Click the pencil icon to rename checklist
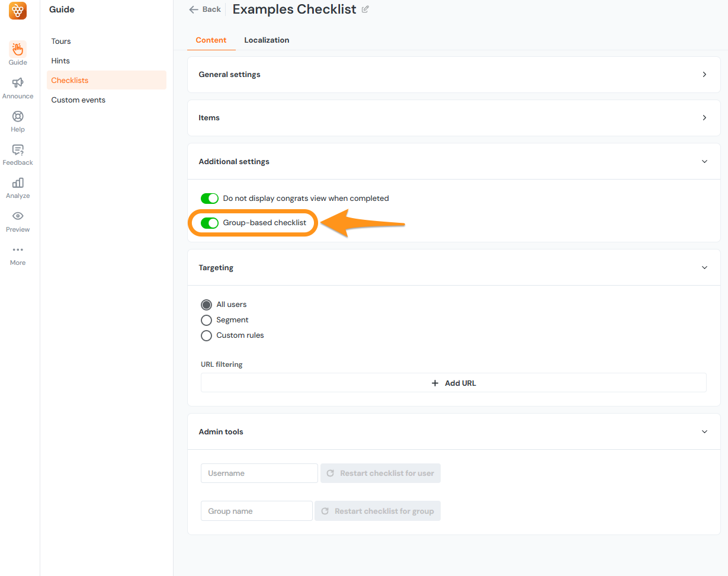Image resolution: width=728 pixels, height=576 pixels. 365,9
